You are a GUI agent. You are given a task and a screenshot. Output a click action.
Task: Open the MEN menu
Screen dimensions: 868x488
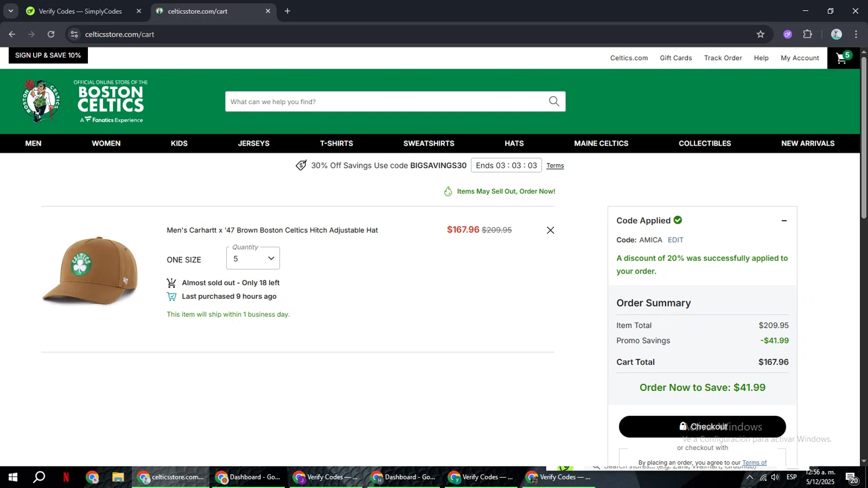tap(33, 143)
